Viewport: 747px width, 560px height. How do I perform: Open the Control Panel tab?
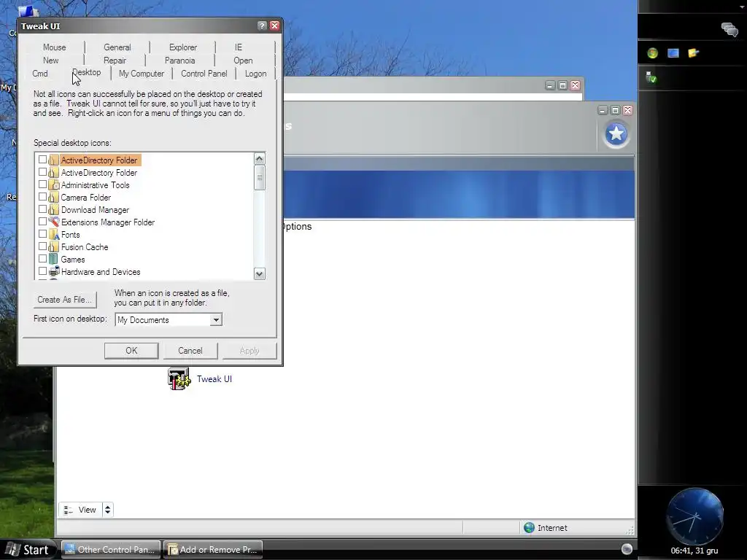(x=204, y=74)
